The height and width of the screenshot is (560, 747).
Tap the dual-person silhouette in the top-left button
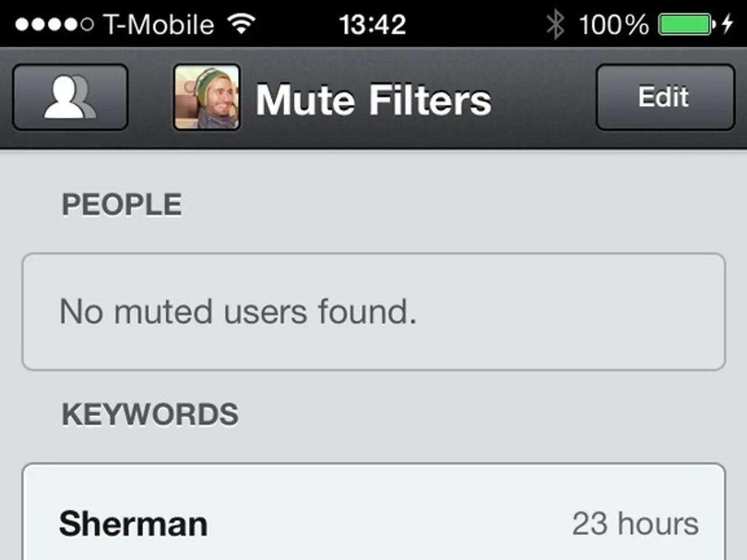(x=69, y=97)
